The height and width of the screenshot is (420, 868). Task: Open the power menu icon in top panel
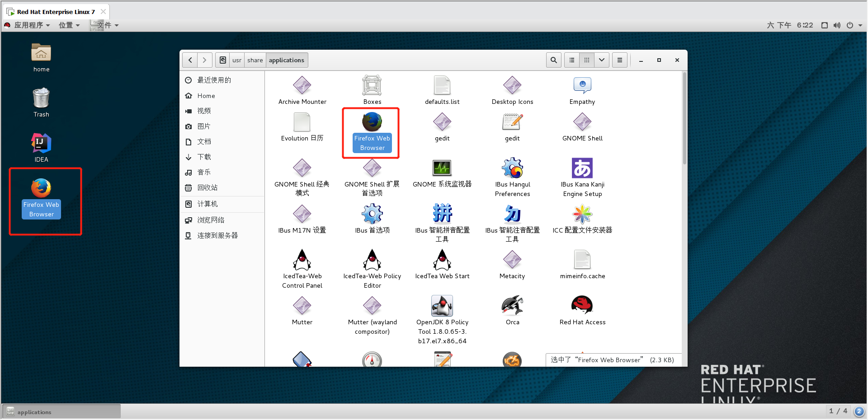(850, 25)
